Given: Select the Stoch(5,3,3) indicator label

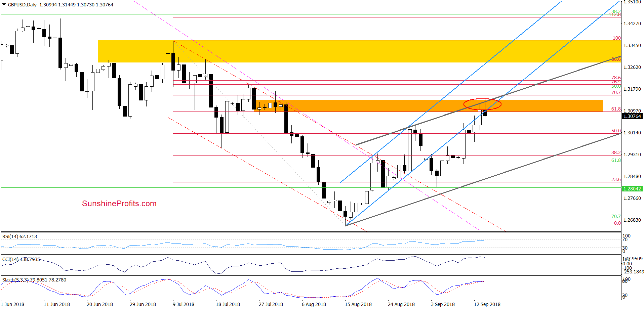Looking at the screenshot, I should (x=34, y=280).
